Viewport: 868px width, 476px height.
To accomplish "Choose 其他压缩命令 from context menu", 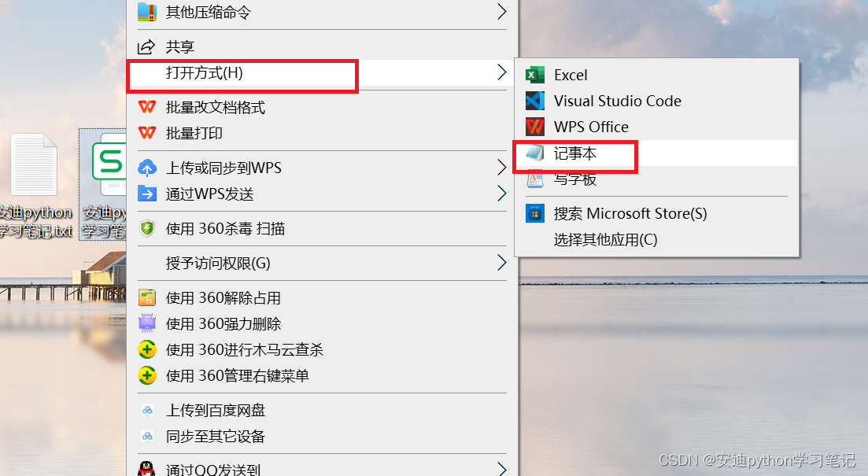I will pyautogui.click(x=322, y=12).
